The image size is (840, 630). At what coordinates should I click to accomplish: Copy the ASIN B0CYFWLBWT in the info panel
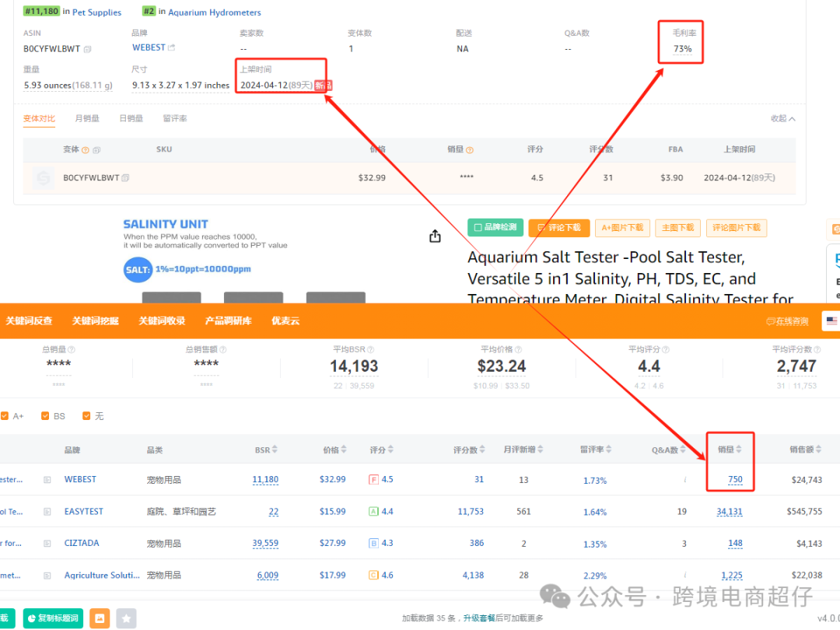tap(88, 49)
